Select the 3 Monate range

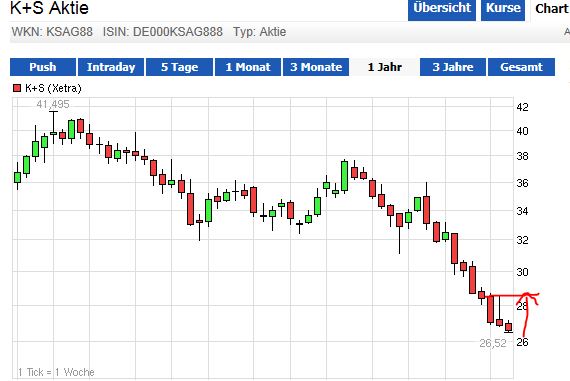(316, 67)
